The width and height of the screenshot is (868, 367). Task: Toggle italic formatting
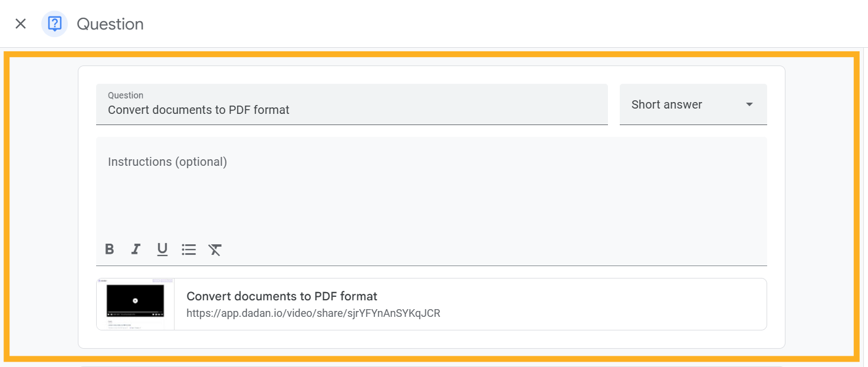tap(136, 249)
